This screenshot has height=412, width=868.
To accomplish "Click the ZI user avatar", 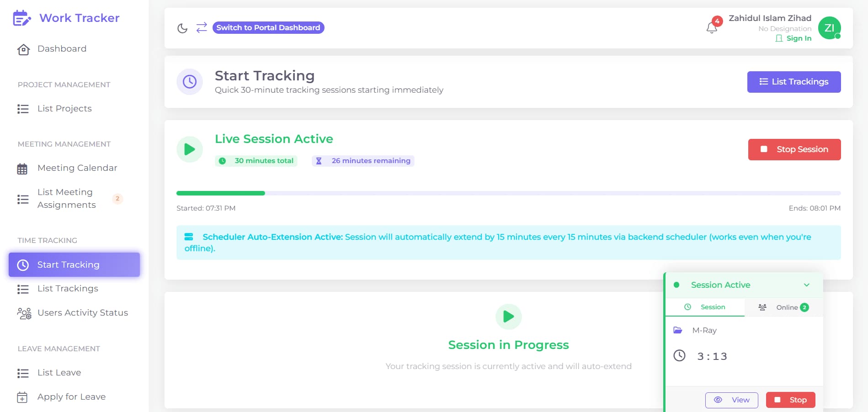I will click(829, 28).
